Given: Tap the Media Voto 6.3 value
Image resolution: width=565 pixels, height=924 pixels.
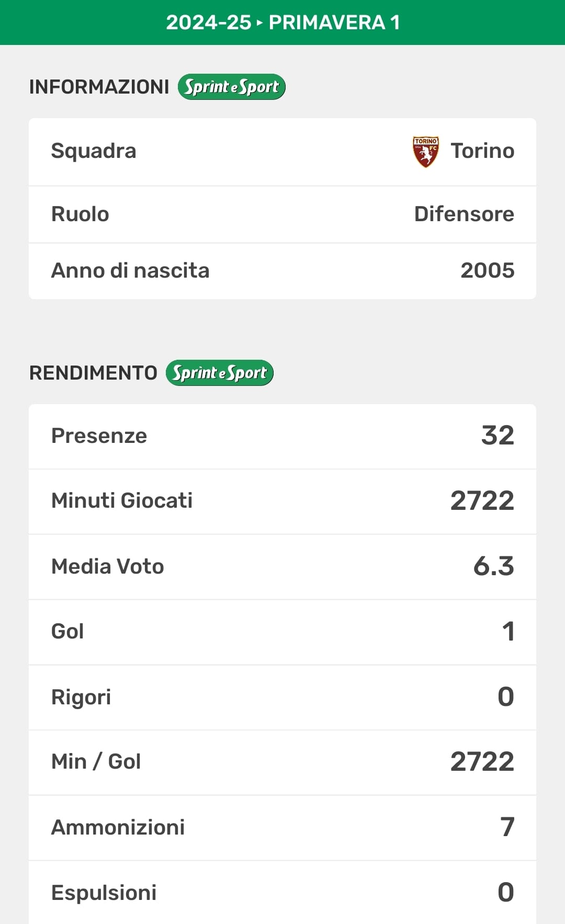Looking at the screenshot, I should (493, 566).
